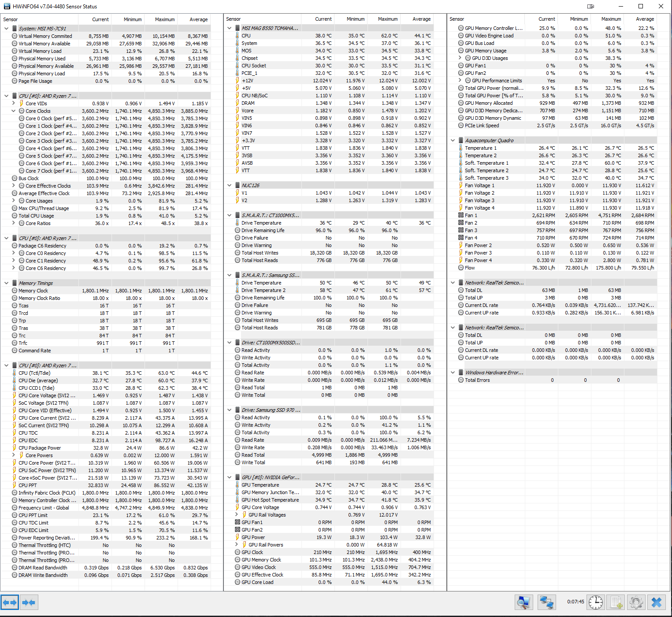Open sensor settings via gear icon

coord(636,602)
